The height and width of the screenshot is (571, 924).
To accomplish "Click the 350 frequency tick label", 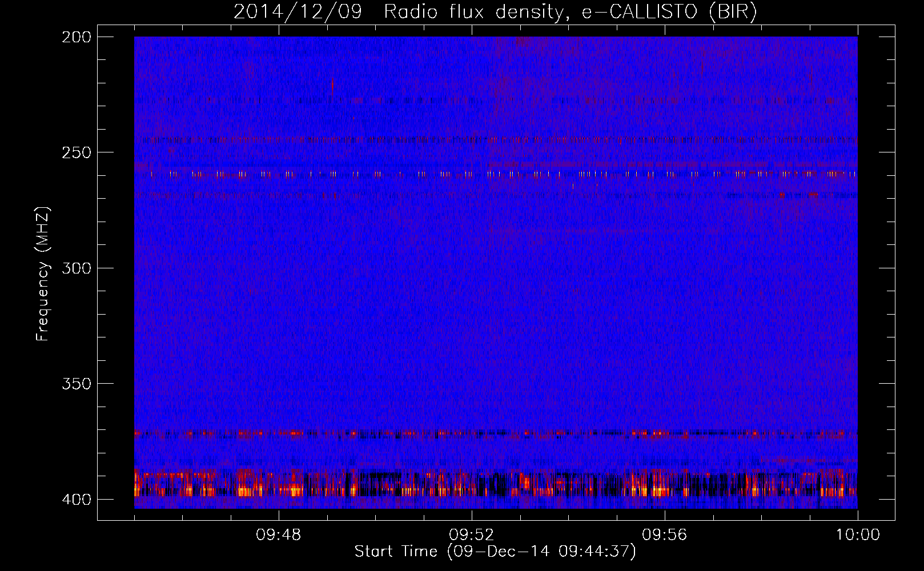I will pos(76,383).
